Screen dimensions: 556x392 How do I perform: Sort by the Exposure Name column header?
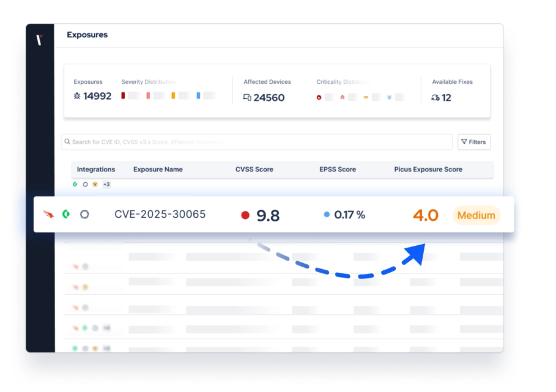tap(158, 169)
